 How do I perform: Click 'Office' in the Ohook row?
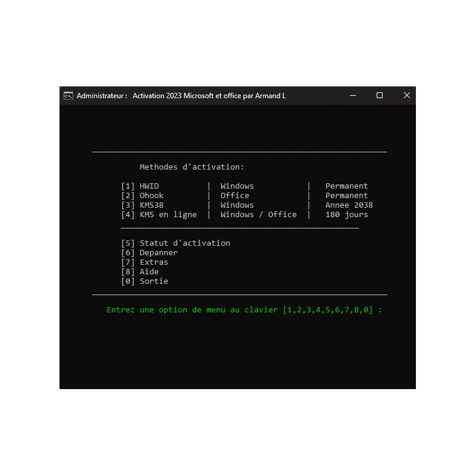click(x=234, y=196)
